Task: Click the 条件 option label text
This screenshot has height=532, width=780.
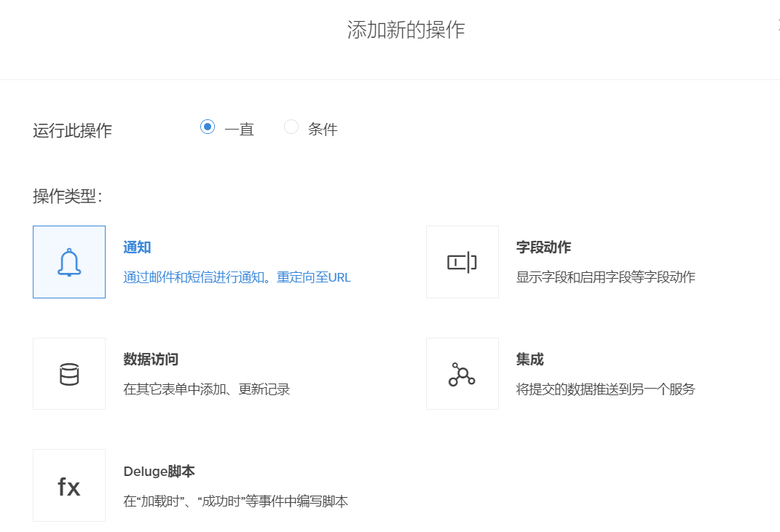Action: 323,130
